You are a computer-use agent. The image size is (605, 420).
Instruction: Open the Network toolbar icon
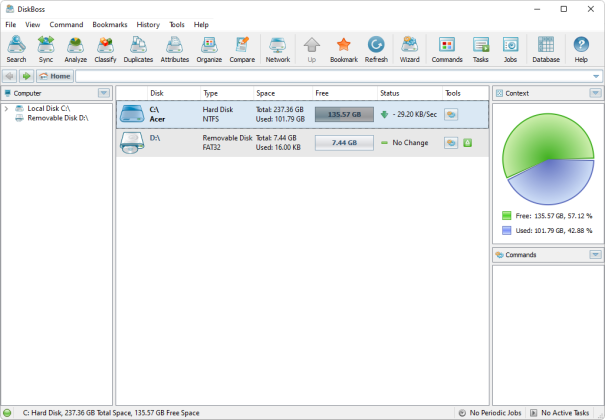click(278, 49)
